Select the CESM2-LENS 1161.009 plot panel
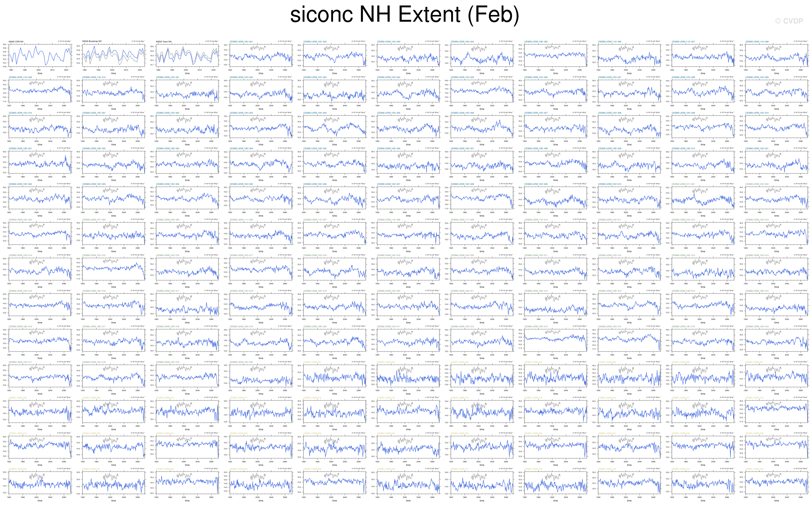The width and height of the screenshot is (812, 507). coord(40,91)
